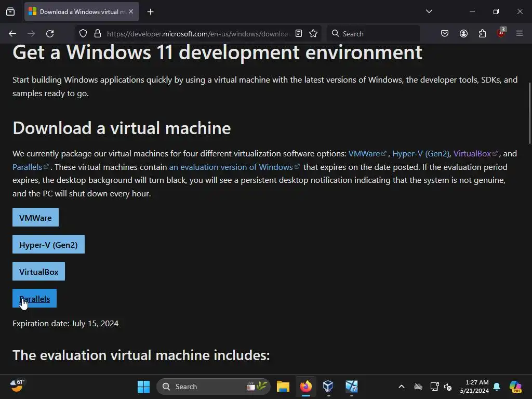532x399 pixels.
Task: Launch Copilot preview icon in taskbar
Action: (x=515, y=387)
